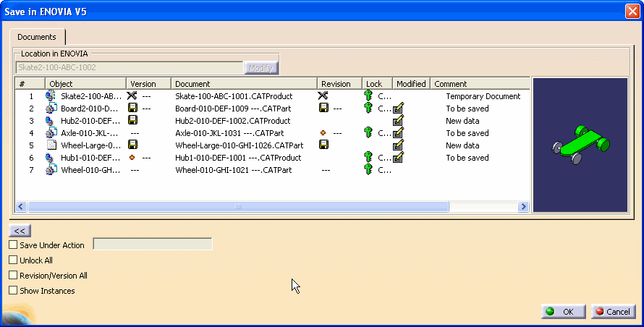Click the Version save disk icon in Wheel-Large row
Viewport: 644px width, 327px height.
click(132, 145)
